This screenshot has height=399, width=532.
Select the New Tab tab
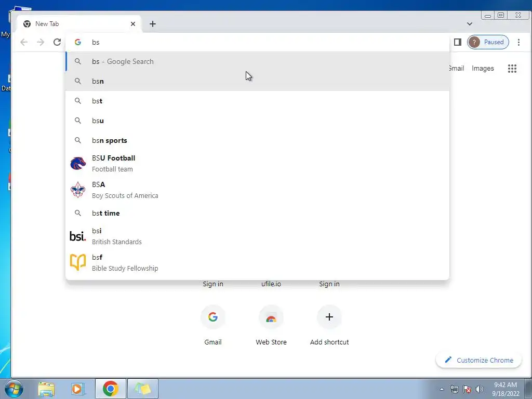click(x=79, y=24)
